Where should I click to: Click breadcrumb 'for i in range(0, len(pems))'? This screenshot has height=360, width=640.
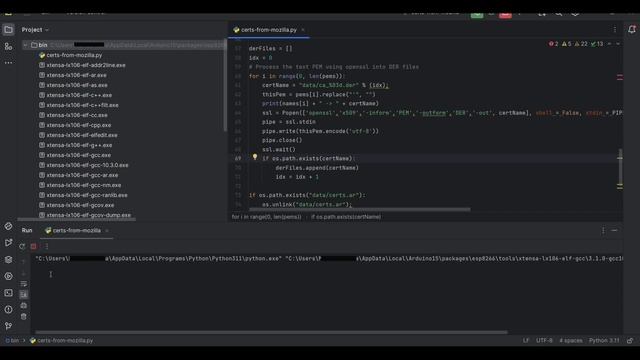pos(266,217)
